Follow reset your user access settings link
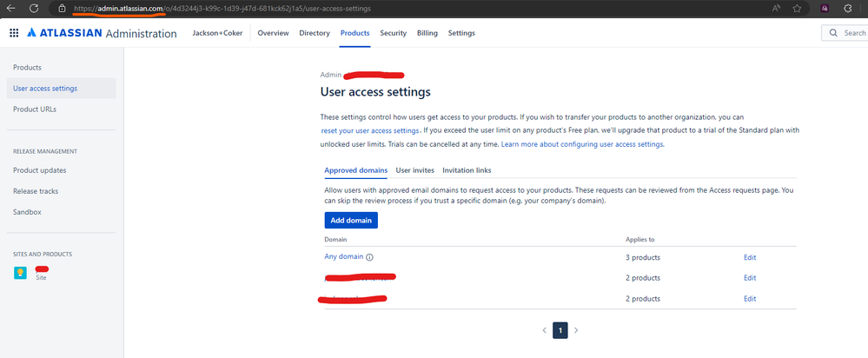868x358 pixels. pos(370,130)
